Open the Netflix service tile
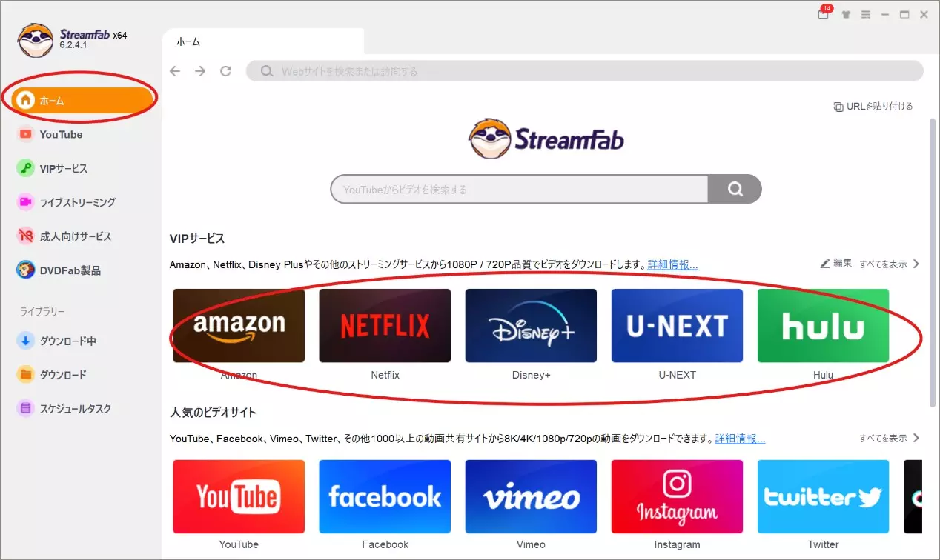The height and width of the screenshot is (560, 940). (x=385, y=326)
